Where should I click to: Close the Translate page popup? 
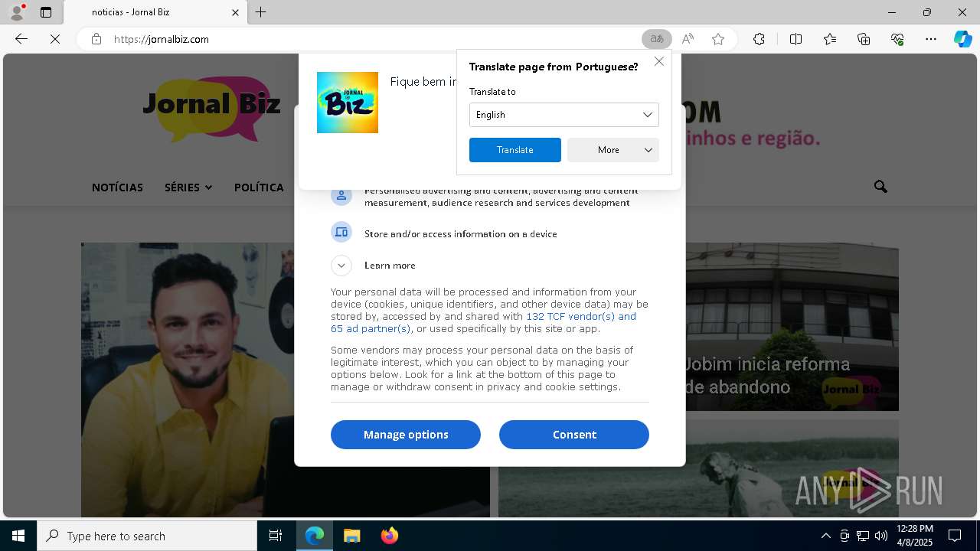point(659,61)
